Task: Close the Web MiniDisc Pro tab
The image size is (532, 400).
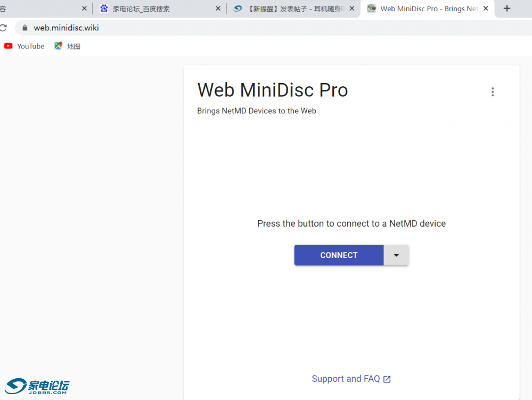Action: (486, 9)
